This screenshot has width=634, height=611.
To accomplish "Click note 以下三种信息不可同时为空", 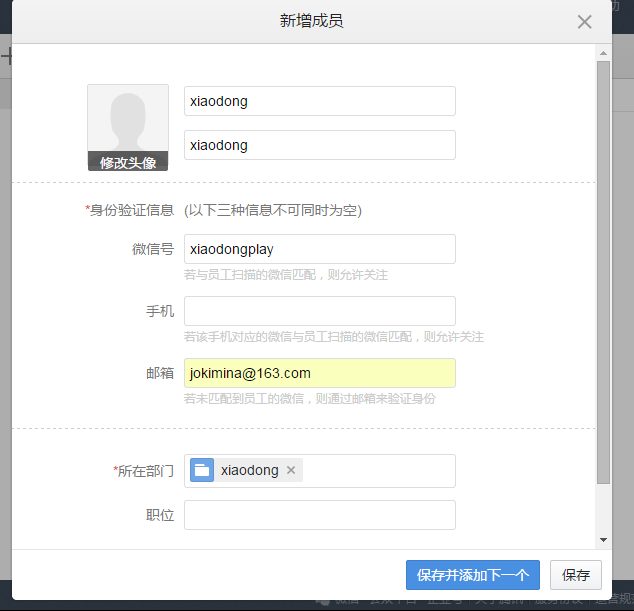I will point(273,210).
